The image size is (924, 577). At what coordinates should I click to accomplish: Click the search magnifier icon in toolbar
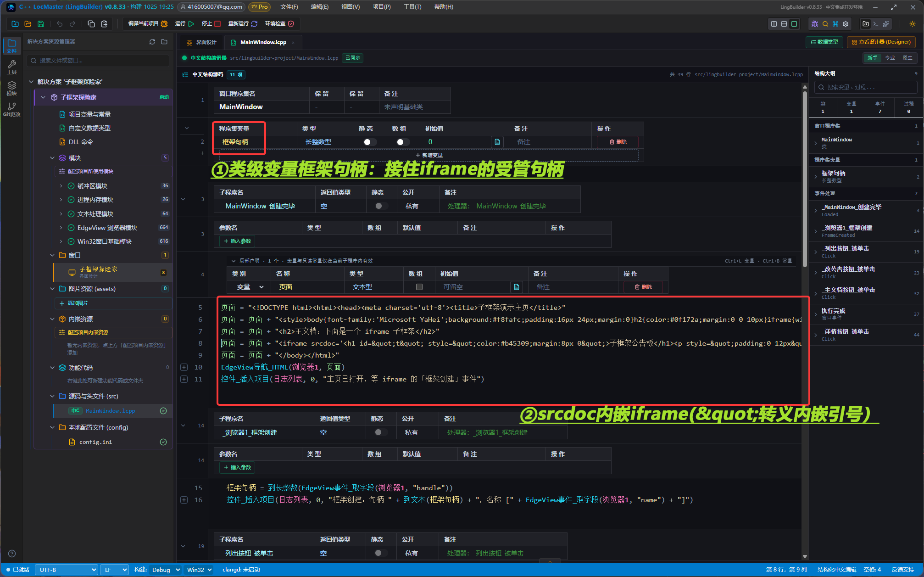click(825, 24)
